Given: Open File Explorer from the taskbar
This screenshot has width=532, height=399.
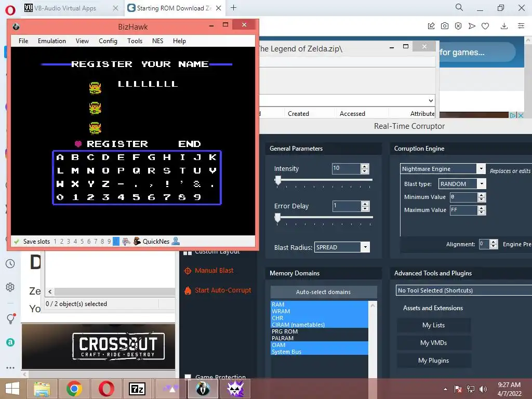Looking at the screenshot, I should click(42, 389).
